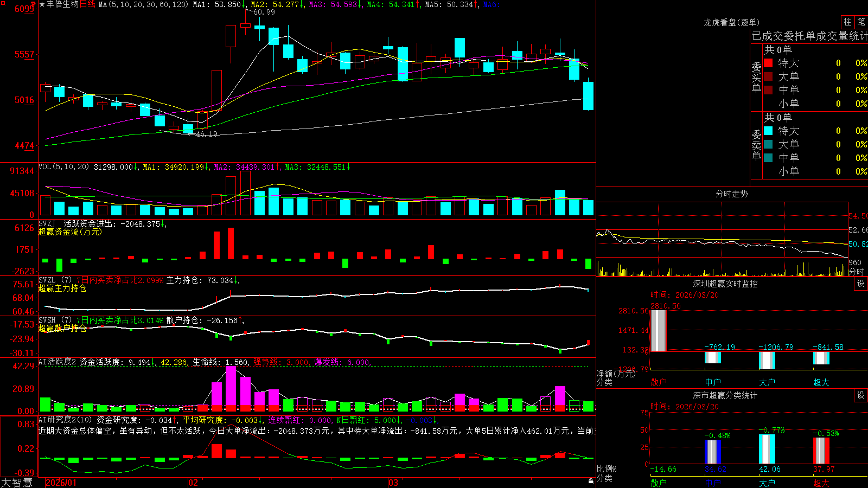This screenshot has height=488, width=868.
Task: Click the 深市超赢分类统计 panel title
Action: coord(725,395)
